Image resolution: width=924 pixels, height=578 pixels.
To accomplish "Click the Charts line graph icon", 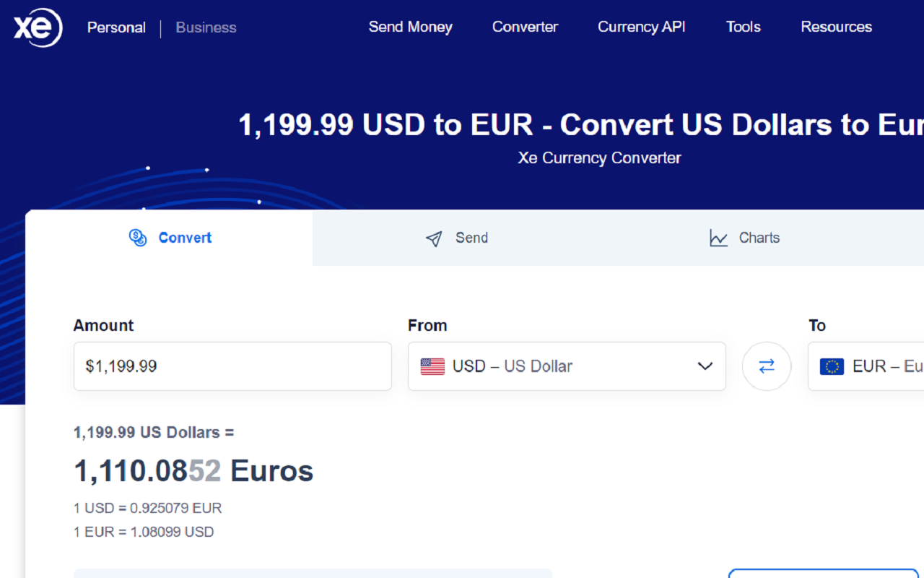I will [x=718, y=238].
